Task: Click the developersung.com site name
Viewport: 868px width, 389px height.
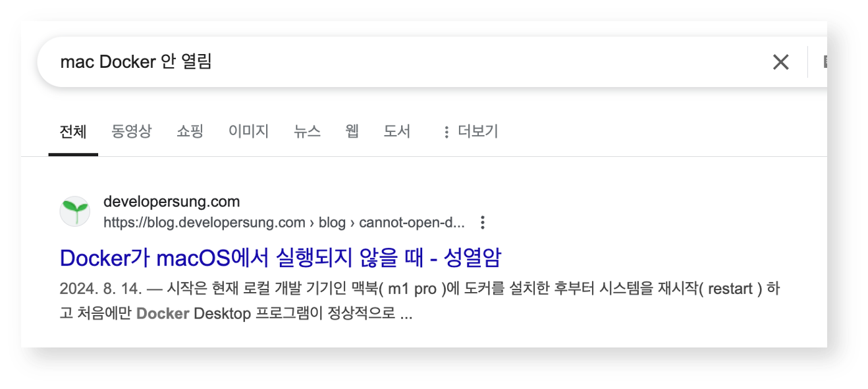Action: tap(172, 202)
